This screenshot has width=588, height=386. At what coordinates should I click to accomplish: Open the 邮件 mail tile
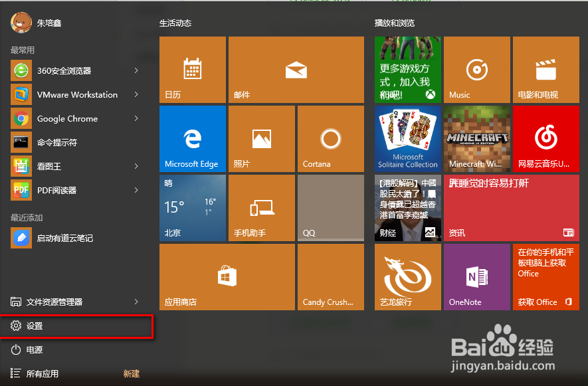[296, 70]
